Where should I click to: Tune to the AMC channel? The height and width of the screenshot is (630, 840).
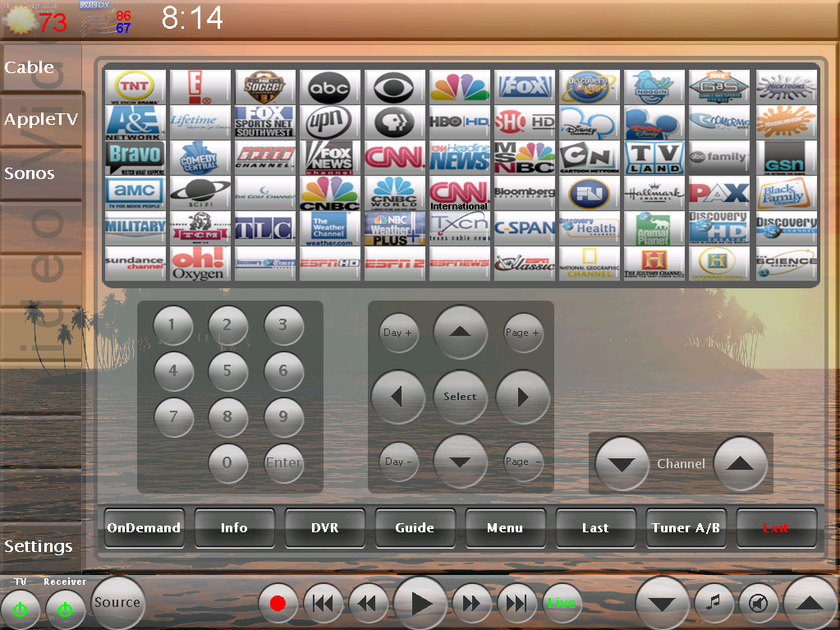(135, 193)
